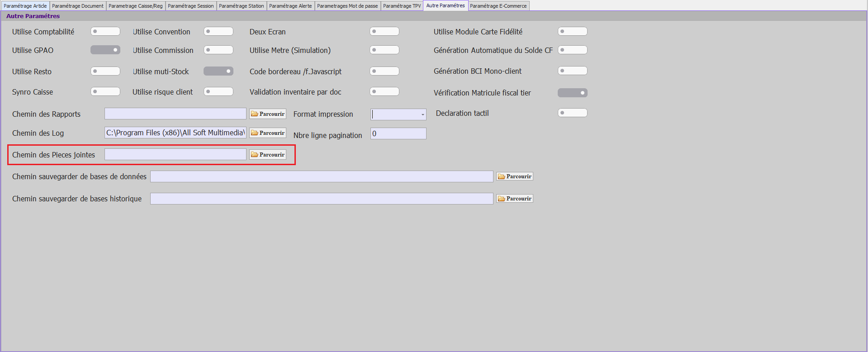Viewport: 868px width, 352px height.
Task: Enable Utilise Metre (Simulation) switch
Action: pyautogui.click(x=384, y=50)
